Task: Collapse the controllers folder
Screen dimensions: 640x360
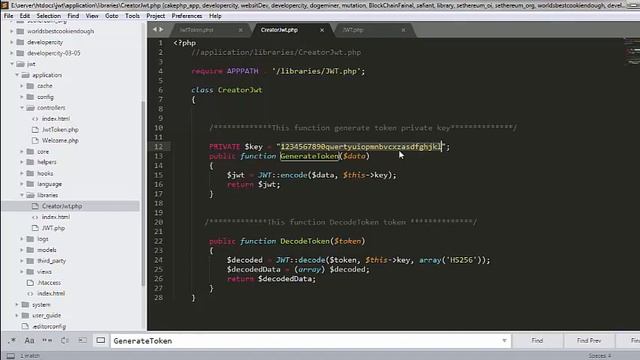Action: pyautogui.click(x=22, y=108)
